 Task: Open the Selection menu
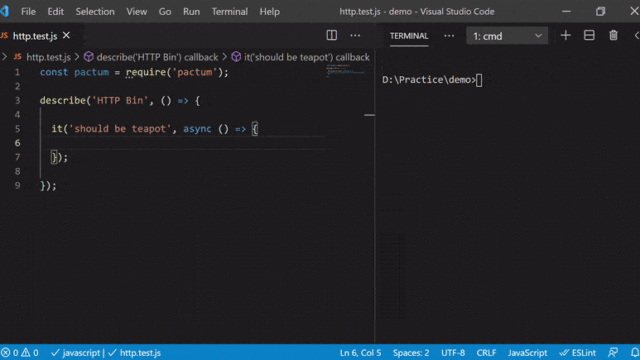pyautogui.click(x=95, y=11)
